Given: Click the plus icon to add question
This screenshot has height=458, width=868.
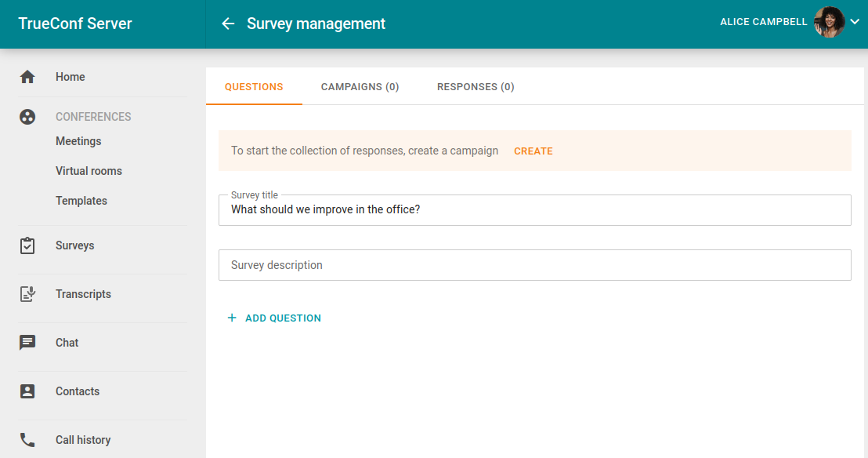Looking at the screenshot, I should point(232,318).
